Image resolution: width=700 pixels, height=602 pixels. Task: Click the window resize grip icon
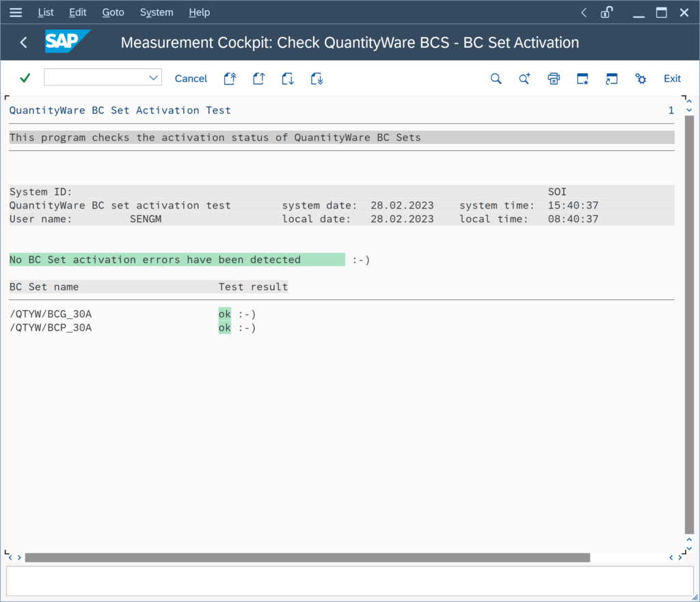(x=695, y=597)
